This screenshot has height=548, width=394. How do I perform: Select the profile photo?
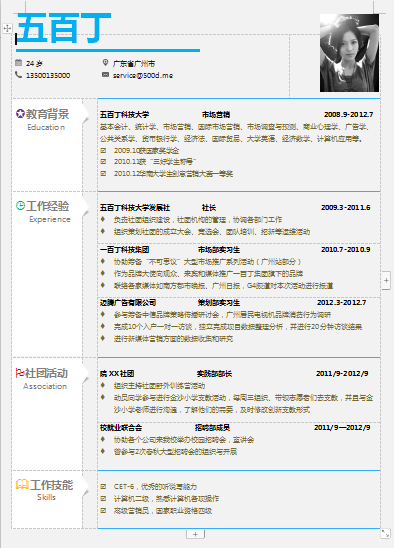coord(349,53)
